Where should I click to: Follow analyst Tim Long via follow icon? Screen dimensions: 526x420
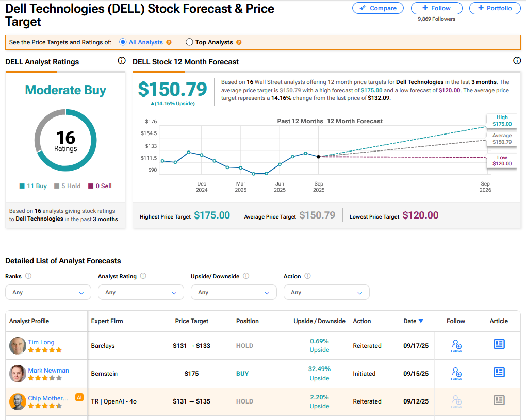click(x=456, y=346)
